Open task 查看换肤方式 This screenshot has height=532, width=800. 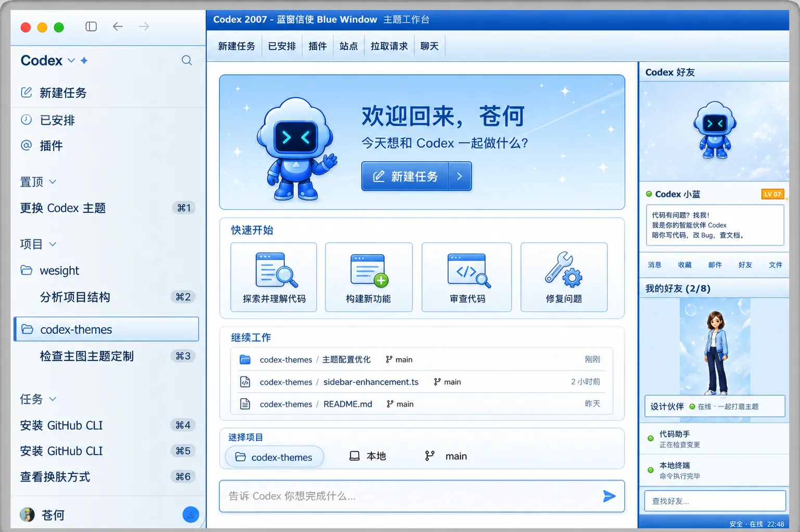(108, 477)
